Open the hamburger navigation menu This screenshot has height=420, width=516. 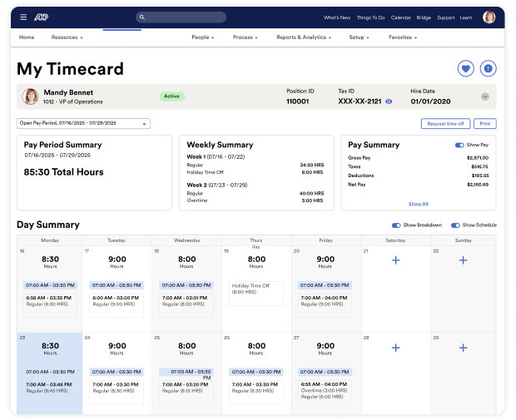pos(22,17)
